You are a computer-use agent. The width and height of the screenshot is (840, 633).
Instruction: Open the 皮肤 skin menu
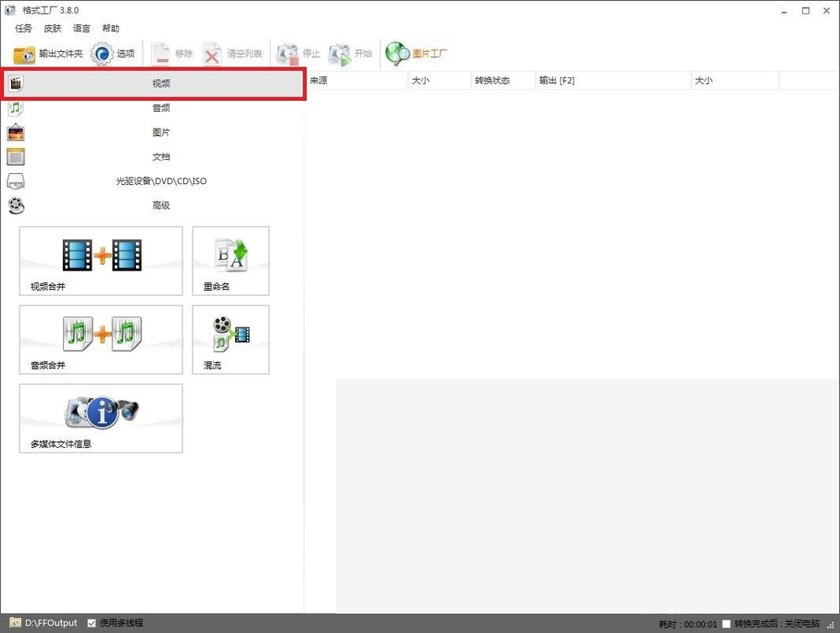click(x=52, y=29)
